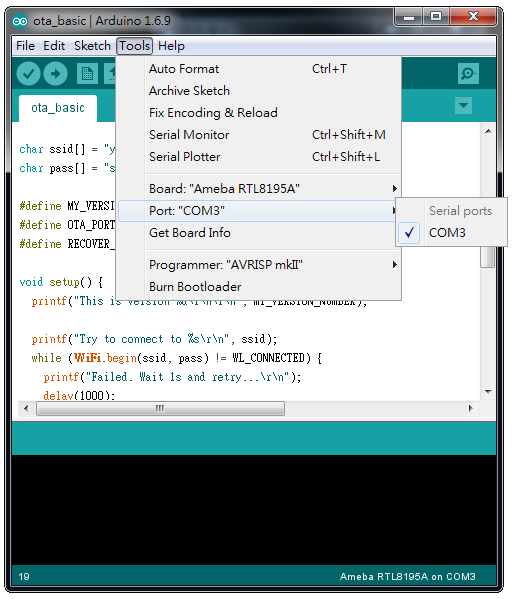Click the "Serial ports" header label
This screenshot has height=599, width=513.
[460, 211]
